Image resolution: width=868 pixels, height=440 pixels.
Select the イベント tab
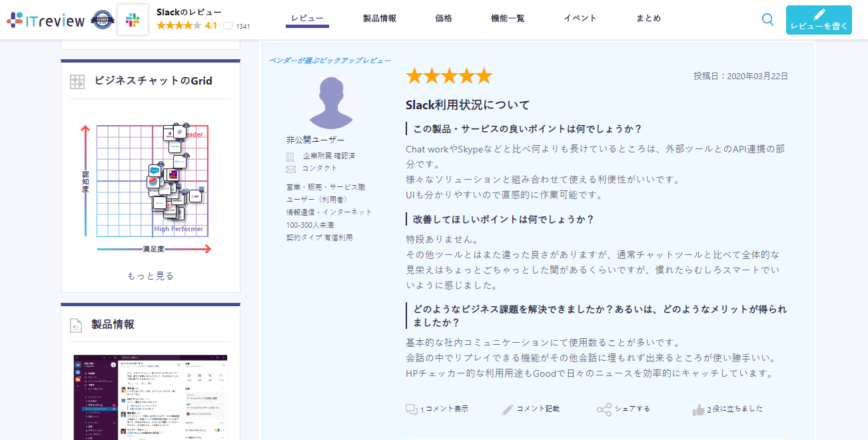580,19
